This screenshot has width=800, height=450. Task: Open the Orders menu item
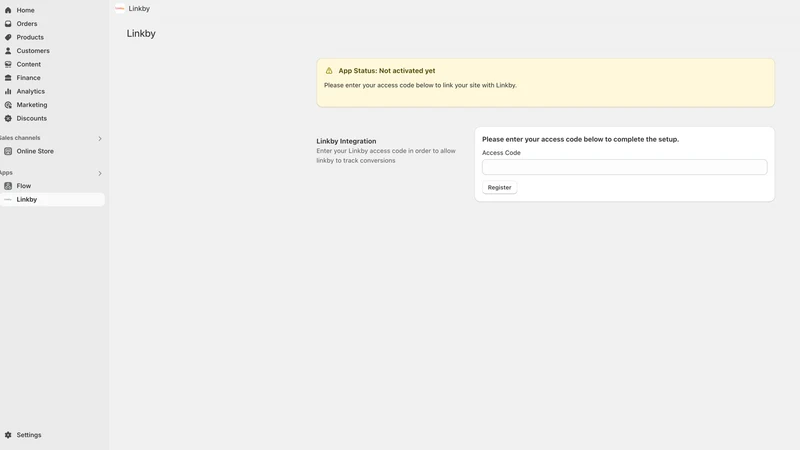coord(27,23)
